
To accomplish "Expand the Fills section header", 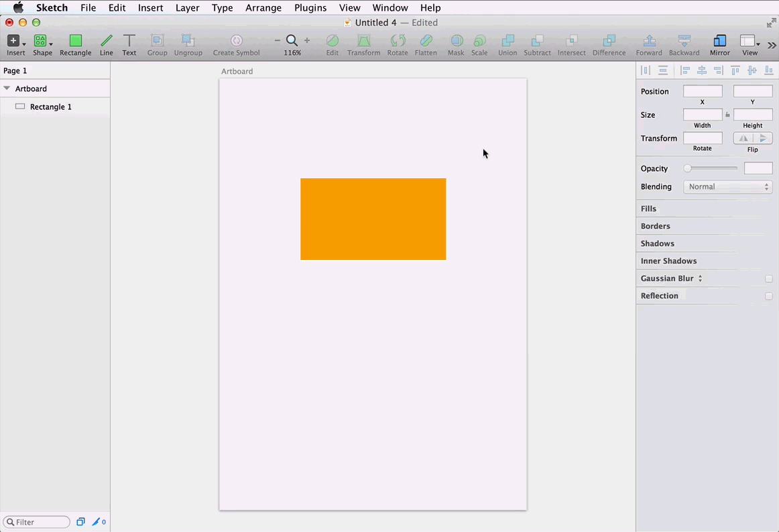I will pyautogui.click(x=648, y=209).
